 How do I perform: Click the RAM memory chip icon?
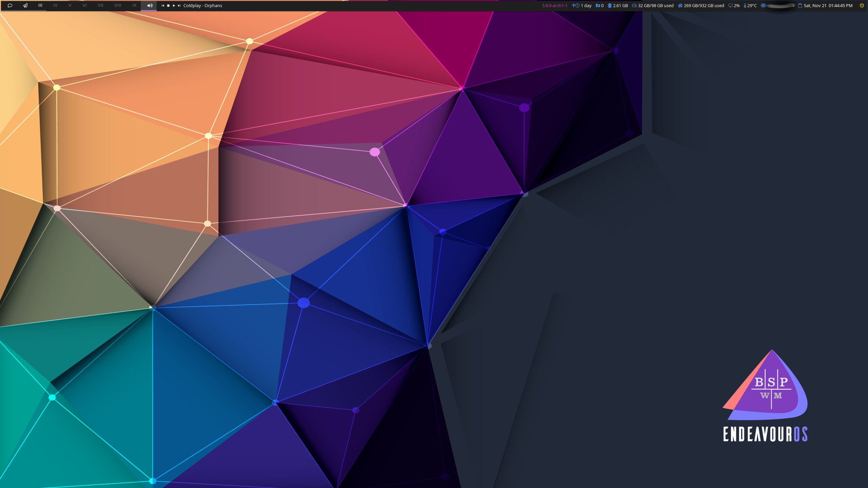click(x=610, y=5)
